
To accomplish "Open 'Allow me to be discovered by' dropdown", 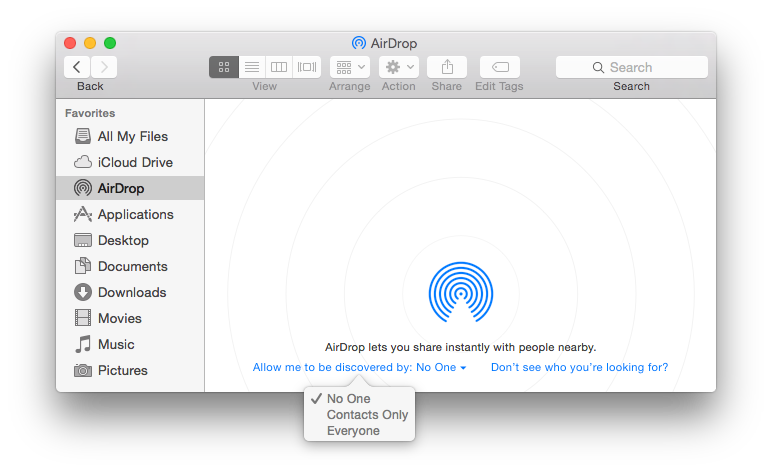I will click(x=359, y=368).
